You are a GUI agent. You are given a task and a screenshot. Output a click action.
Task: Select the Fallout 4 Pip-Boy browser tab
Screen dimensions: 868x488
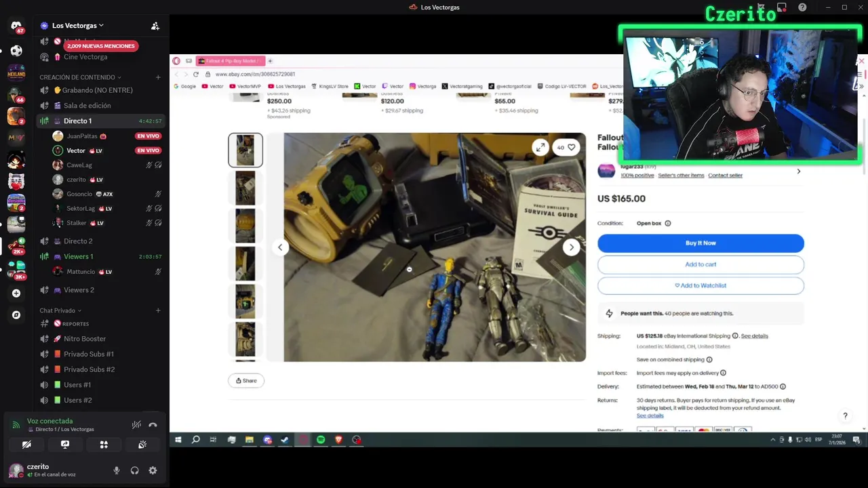[x=230, y=61]
